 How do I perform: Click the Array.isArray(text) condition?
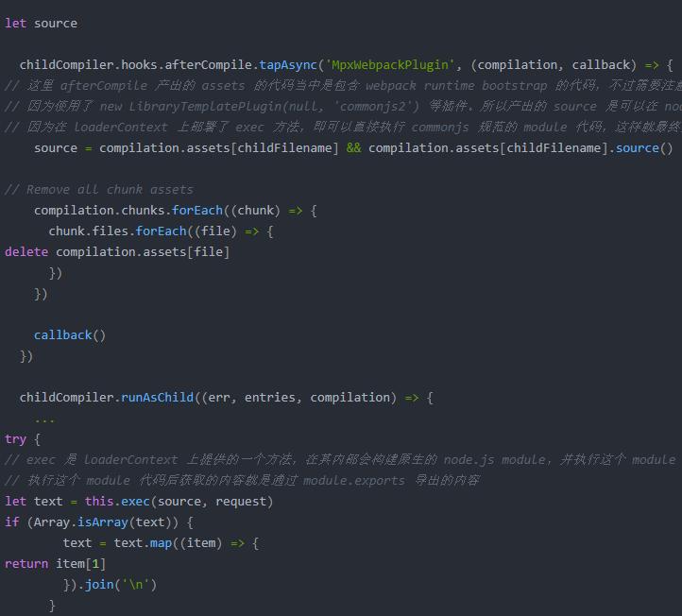102,522
